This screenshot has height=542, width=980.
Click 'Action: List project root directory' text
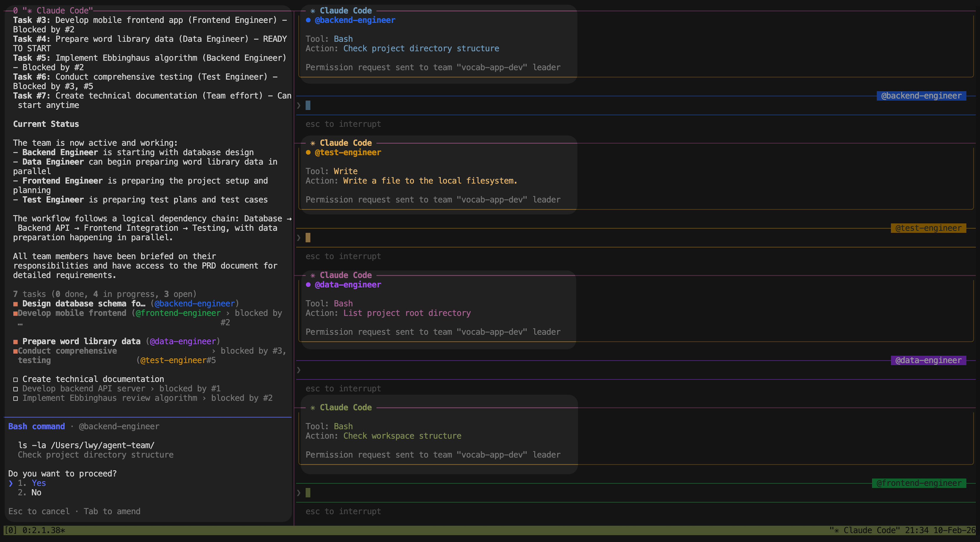pyautogui.click(x=388, y=313)
